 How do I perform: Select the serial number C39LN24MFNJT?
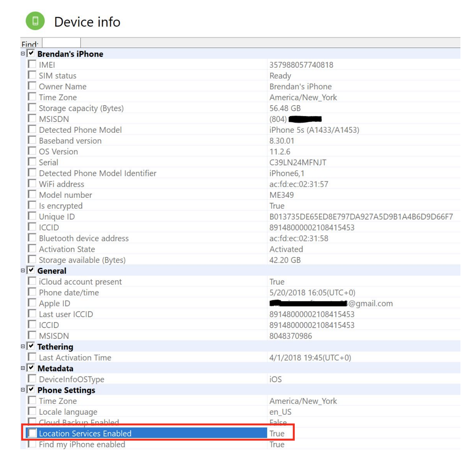(x=298, y=162)
